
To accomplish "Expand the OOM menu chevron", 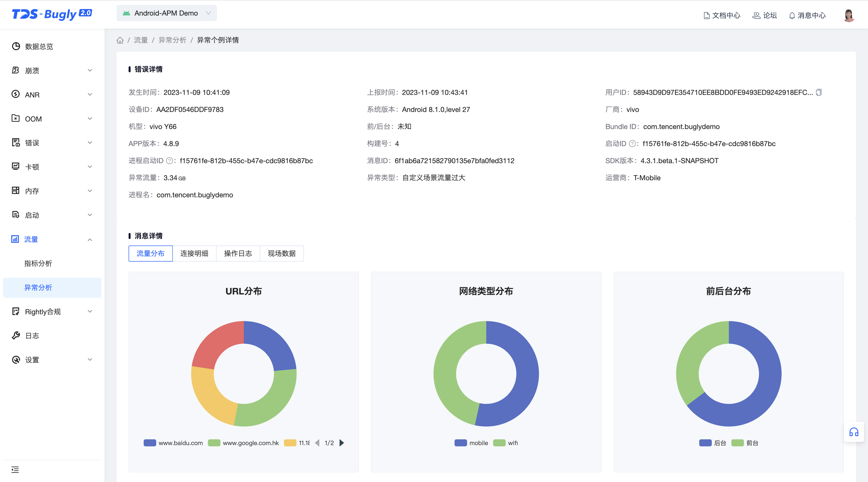I will tap(90, 118).
